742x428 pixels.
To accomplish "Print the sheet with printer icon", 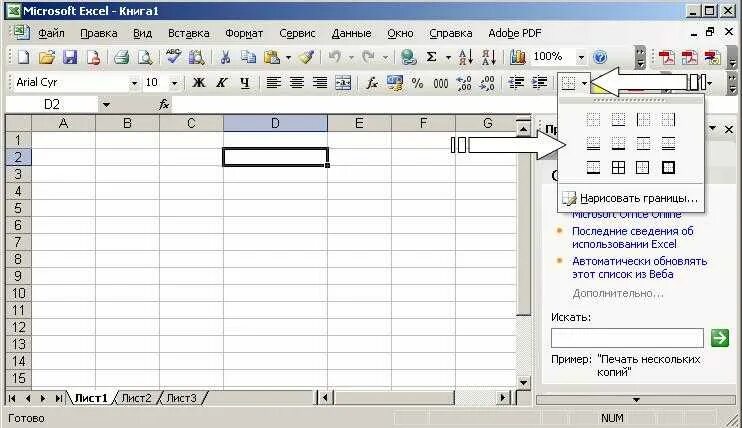I will 121,57.
